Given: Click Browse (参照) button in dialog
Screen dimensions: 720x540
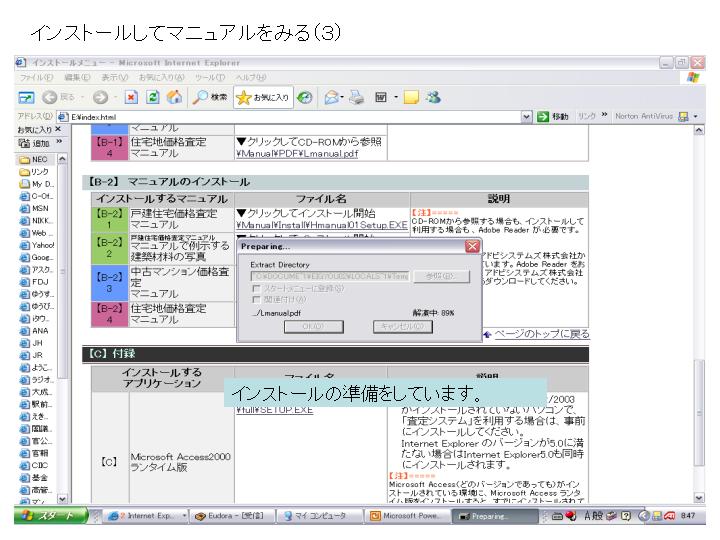Looking at the screenshot, I should point(441,276).
